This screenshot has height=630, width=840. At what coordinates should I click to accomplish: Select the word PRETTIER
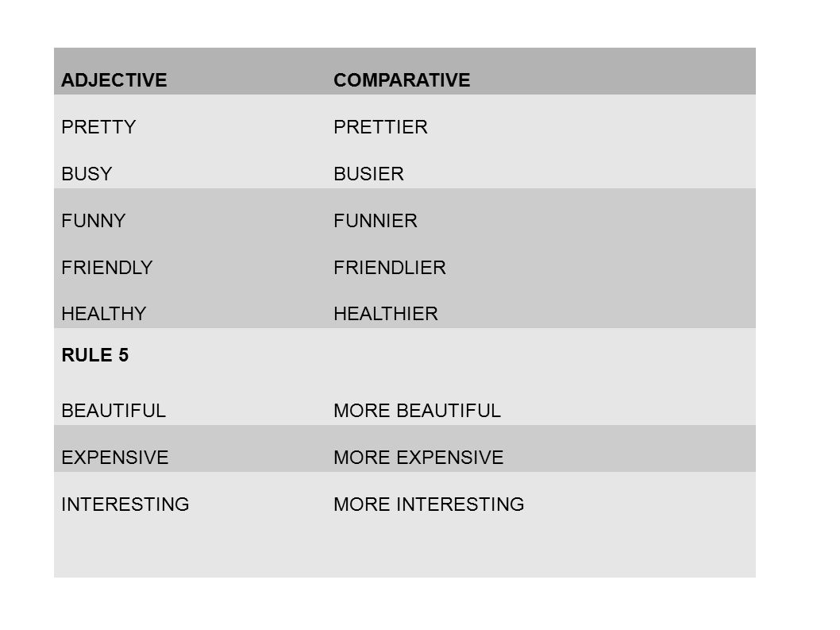[x=380, y=127]
